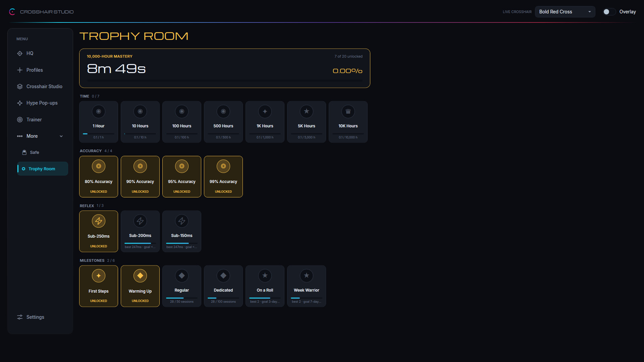This screenshot has height=362, width=644.
Task: Click the 1 Hour progress bar
Action: 99,134
